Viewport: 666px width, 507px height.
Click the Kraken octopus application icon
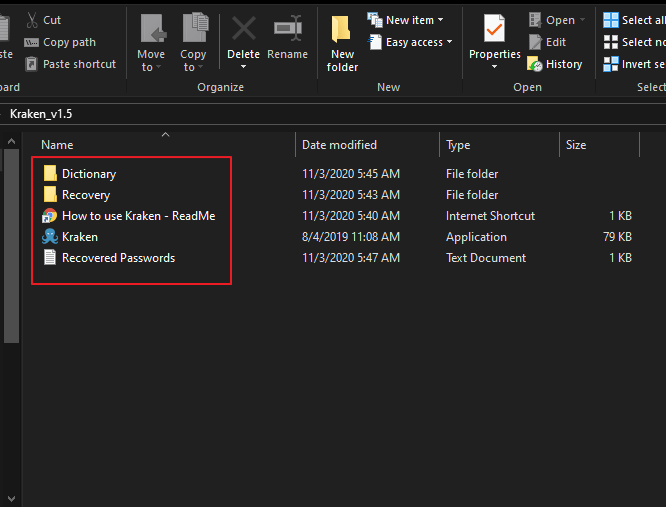coord(50,237)
